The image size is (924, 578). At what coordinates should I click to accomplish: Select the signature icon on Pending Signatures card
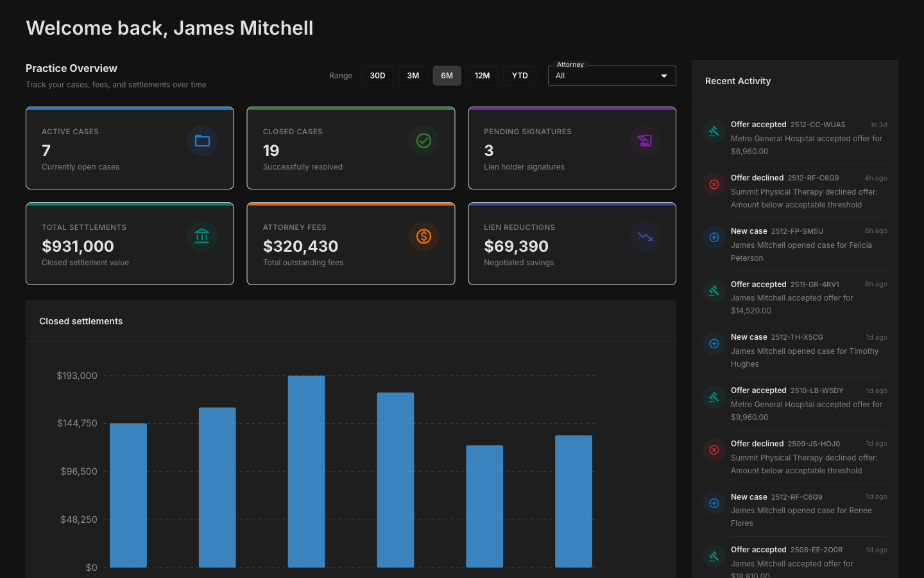[645, 141]
